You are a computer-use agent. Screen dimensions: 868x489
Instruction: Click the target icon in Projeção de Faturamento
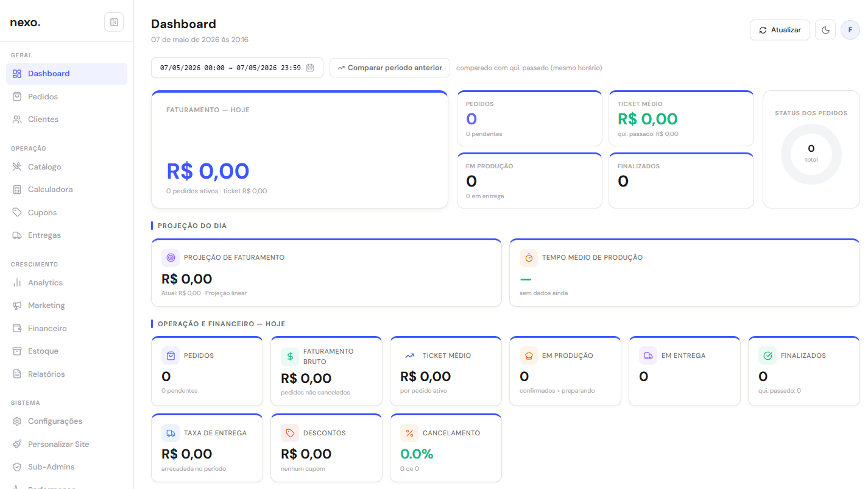(x=171, y=257)
